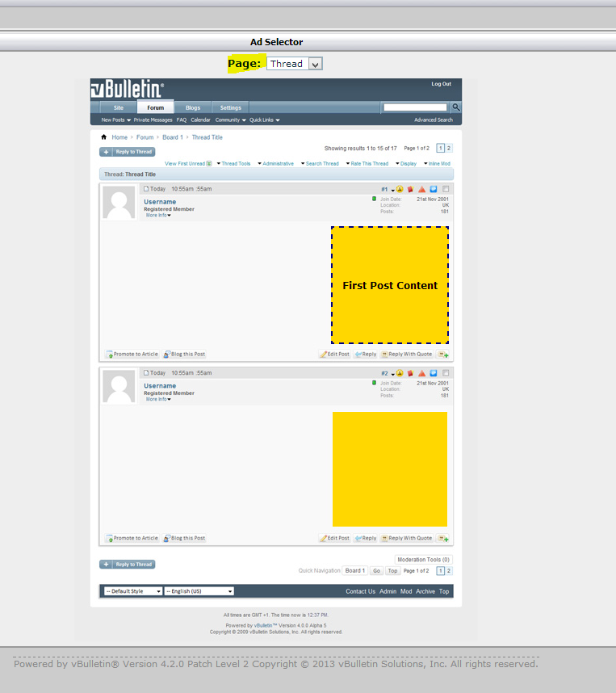Click the blue IP icon on post #2
Viewport: 616px width, 693px height.
coord(434,373)
